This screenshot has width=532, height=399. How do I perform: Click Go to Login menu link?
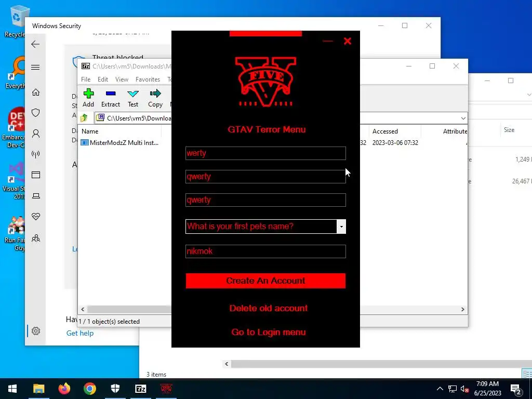point(269,332)
